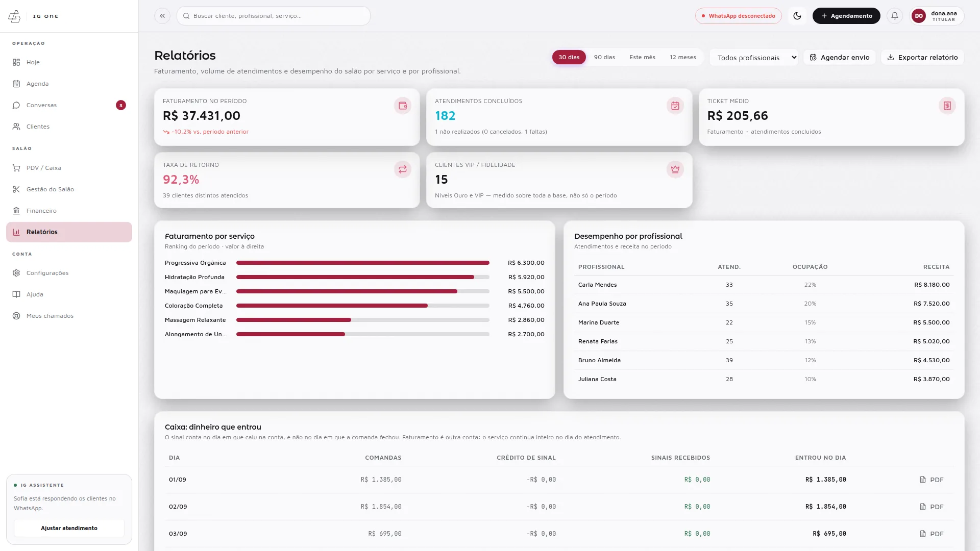Click the SINAIS RECEBIDOS column header
The width and height of the screenshot is (980, 551).
pyautogui.click(x=680, y=458)
